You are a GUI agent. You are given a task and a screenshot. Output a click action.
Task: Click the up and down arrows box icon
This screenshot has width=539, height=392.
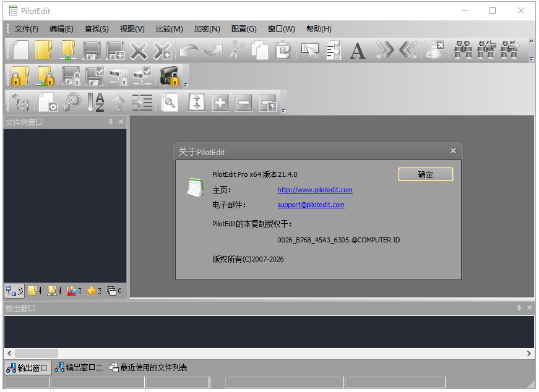pyautogui.click(x=197, y=102)
